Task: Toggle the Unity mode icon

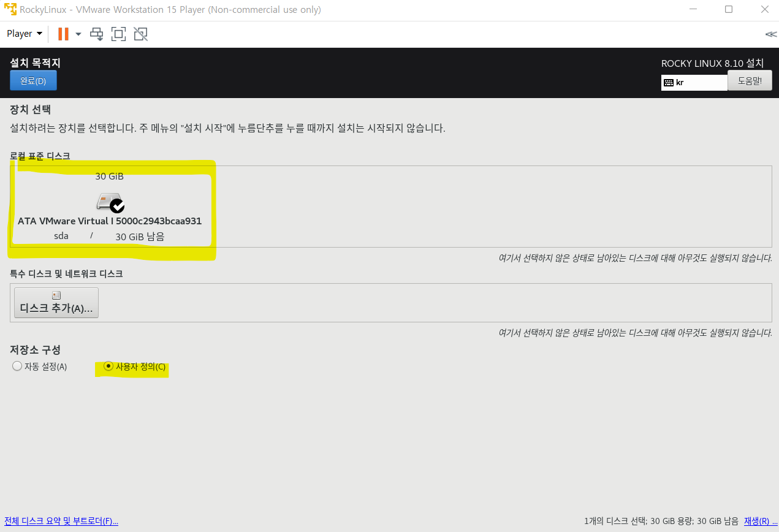Action: click(x=141, y=34)
